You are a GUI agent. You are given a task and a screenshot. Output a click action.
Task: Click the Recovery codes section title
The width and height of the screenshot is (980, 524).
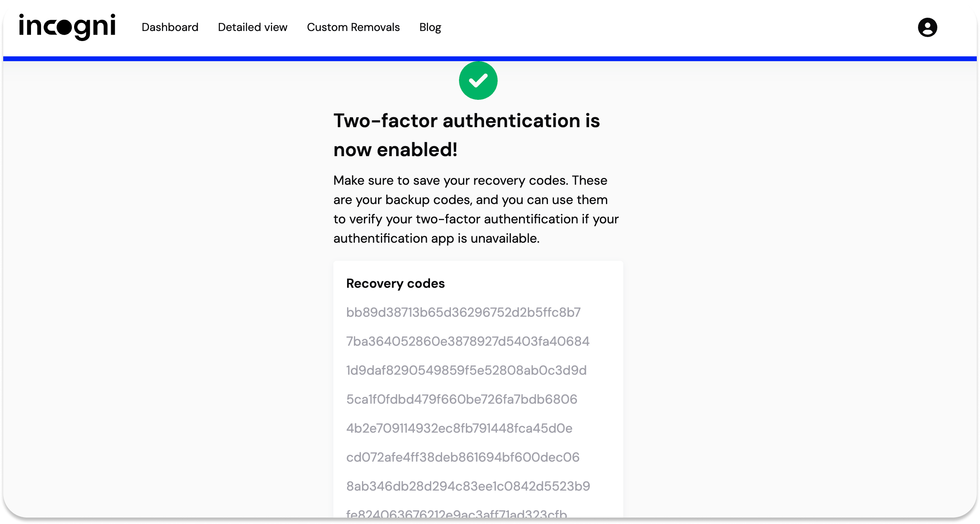coord(395,283)
